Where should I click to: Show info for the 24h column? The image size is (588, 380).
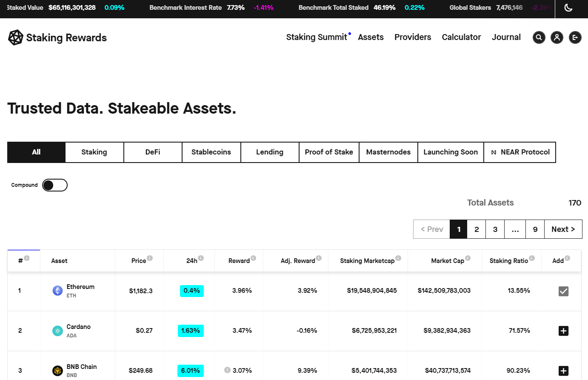pos(201,258)
